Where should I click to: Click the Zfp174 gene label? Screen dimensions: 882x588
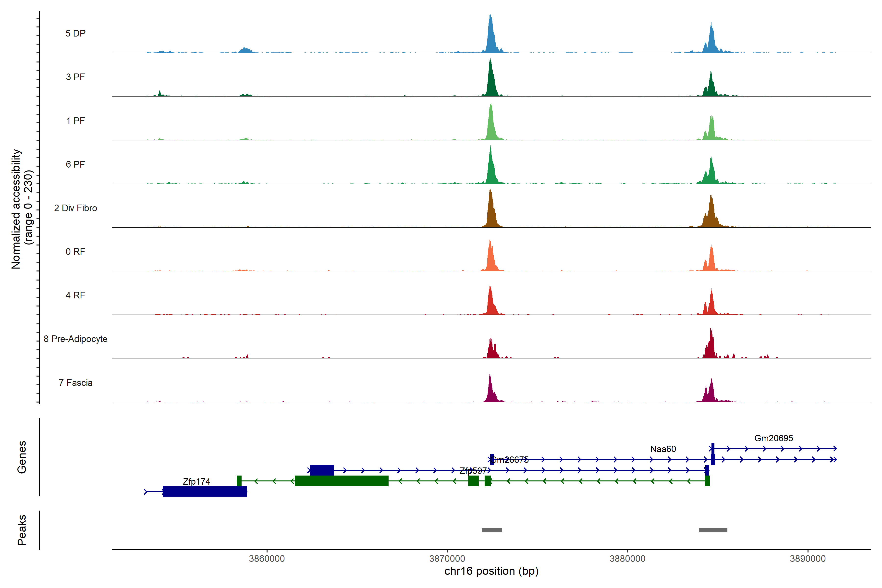tap(196, 481)
